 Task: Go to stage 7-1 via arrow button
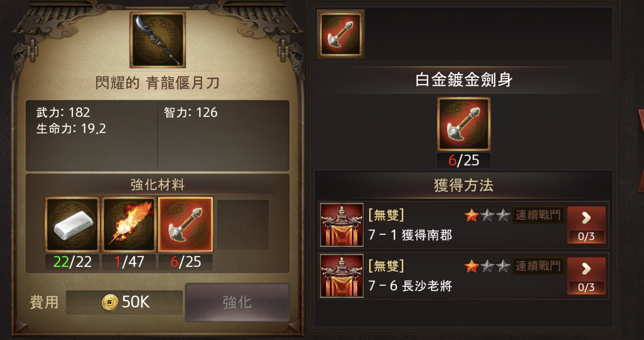click(x=586, y=225)
